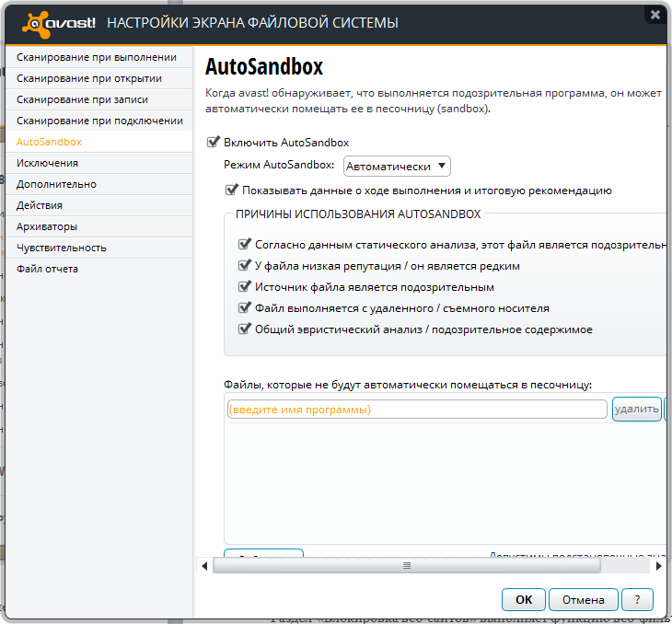Open help with ? button
The width and height of the screenshot is (672, 624).
point(637,599)
